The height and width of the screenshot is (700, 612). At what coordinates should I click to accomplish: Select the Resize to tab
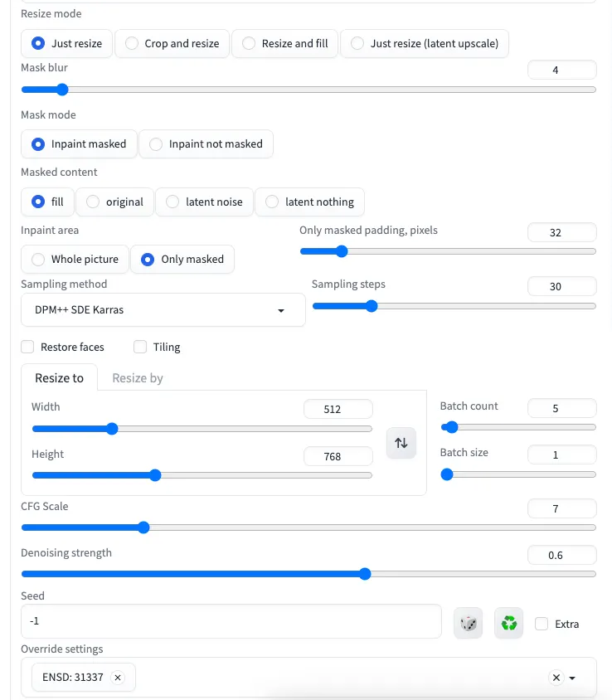pos(59,378)
